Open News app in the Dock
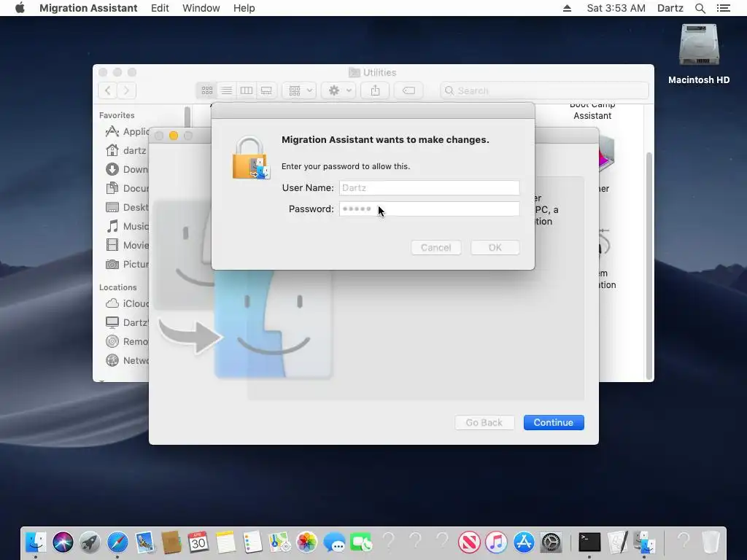The height and width of the screenshot is (560, 747). tap(469, 542)
